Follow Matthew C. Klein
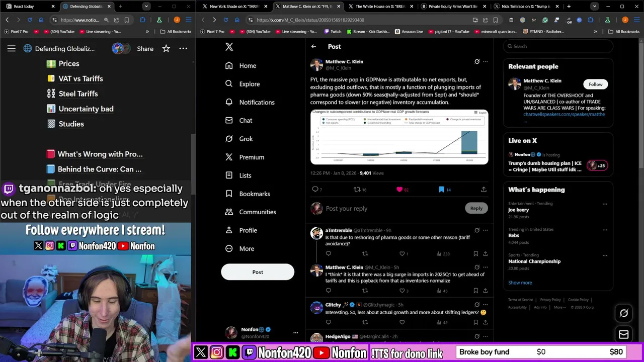The image size is (644, 362). 595,84
